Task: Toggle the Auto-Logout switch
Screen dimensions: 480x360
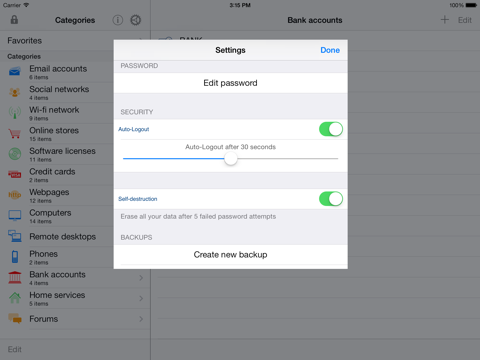Action: pyautogui.click(x=331, y=129)
